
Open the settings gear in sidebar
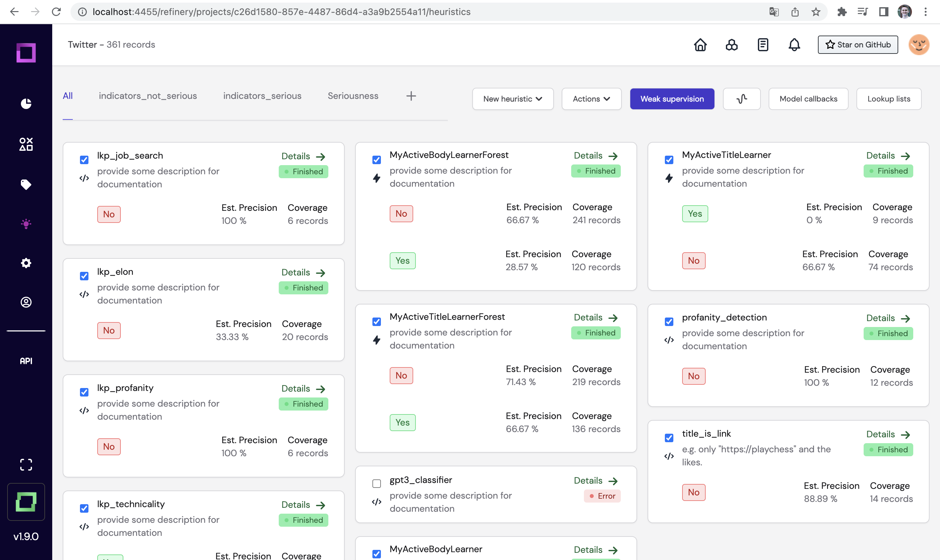coord(26,263)
